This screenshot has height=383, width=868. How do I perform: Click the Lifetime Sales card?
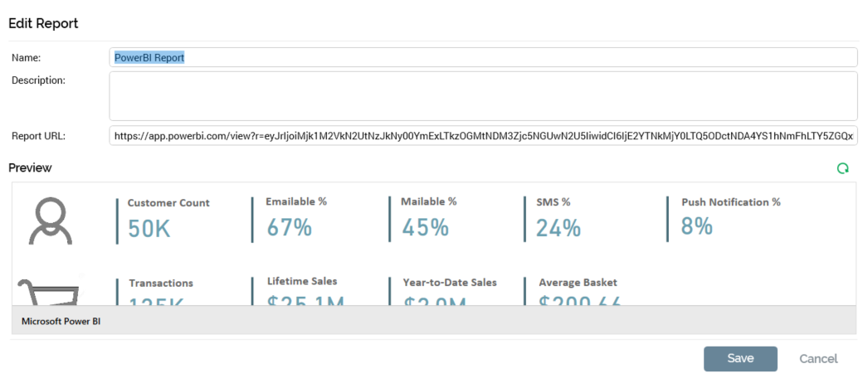[x=302, y=292]
